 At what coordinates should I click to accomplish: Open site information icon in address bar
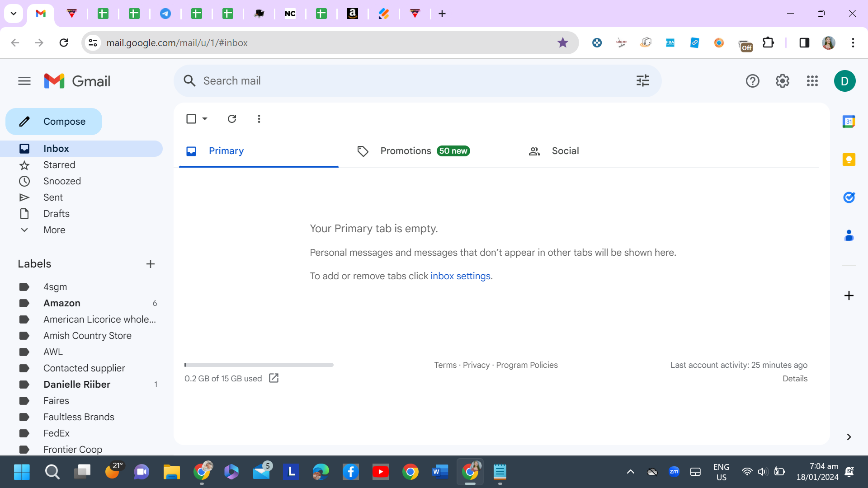click(93, 43)
